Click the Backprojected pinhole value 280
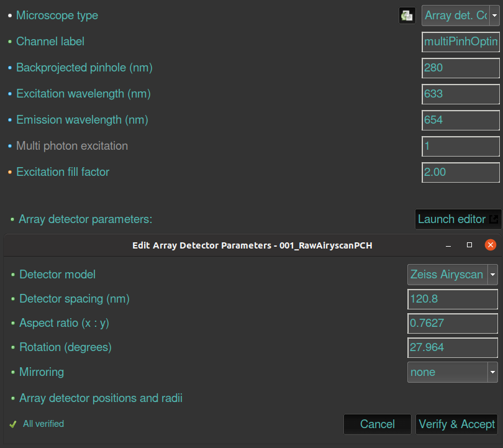The width and height of the screenshot is (503, 448). (461, 68)
